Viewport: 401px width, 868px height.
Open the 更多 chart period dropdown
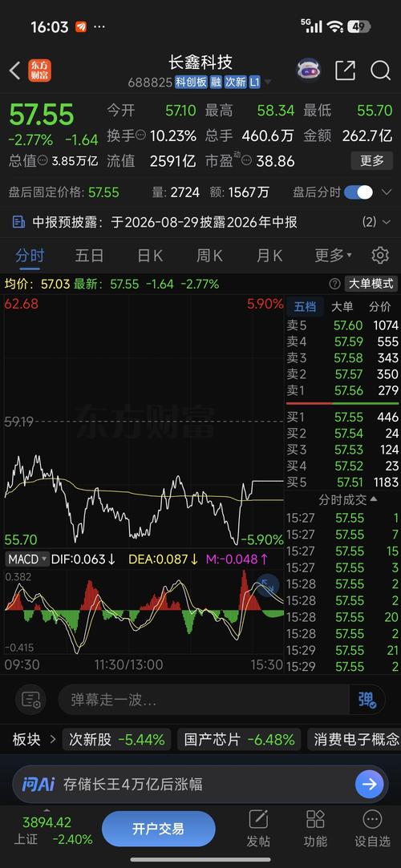[334, 255]
